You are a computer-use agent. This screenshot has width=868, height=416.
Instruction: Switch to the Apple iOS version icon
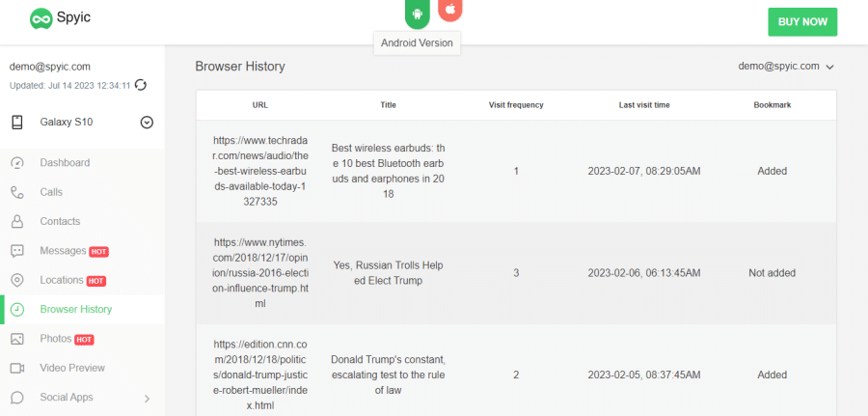450,10
